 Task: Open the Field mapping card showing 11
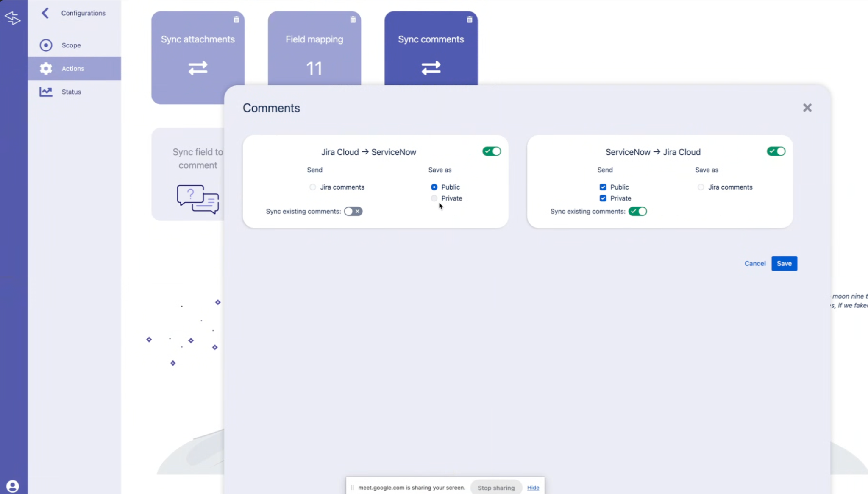[x=314, y=48]
